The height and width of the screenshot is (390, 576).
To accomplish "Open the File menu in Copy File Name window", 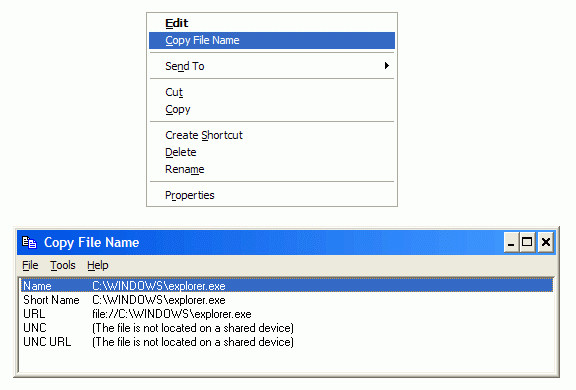I will pos(30,265).
